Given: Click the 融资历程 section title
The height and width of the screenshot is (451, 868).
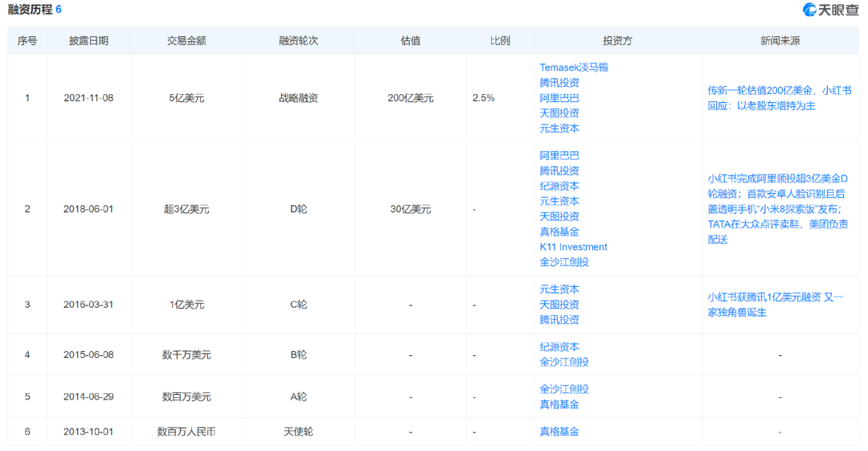Looking at the screenshot, I should (x=30, y=10).
